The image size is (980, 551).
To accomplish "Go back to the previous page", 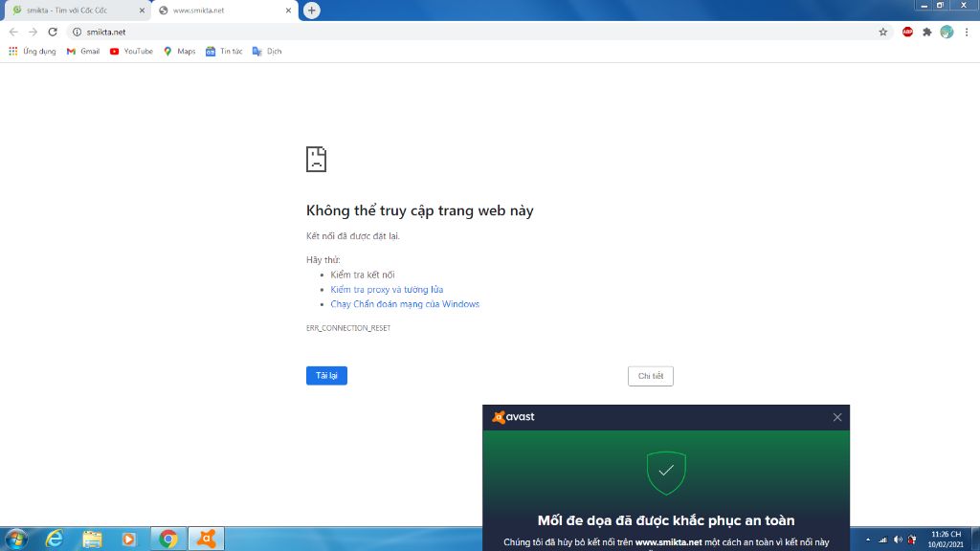I will [x=13, y=32].
